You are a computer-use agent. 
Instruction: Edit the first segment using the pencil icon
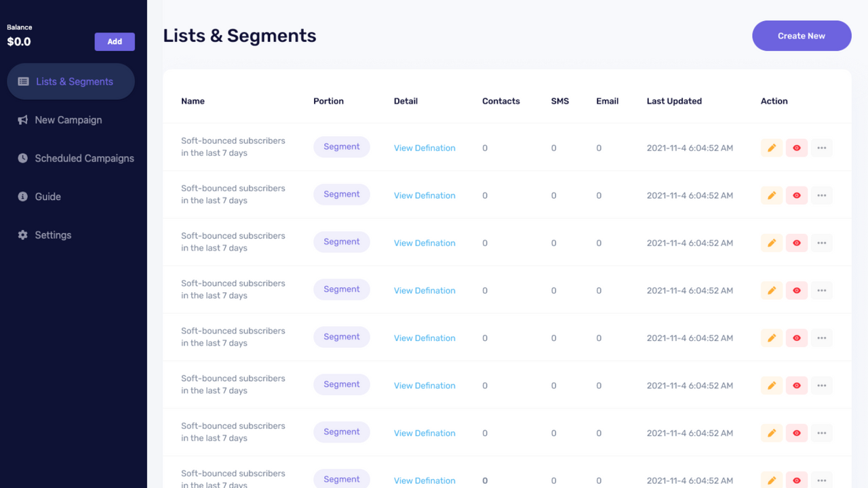coord(771,147)
